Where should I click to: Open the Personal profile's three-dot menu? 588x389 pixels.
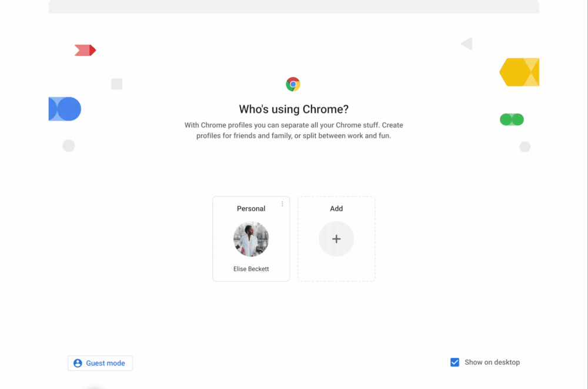tap(282, 204)
